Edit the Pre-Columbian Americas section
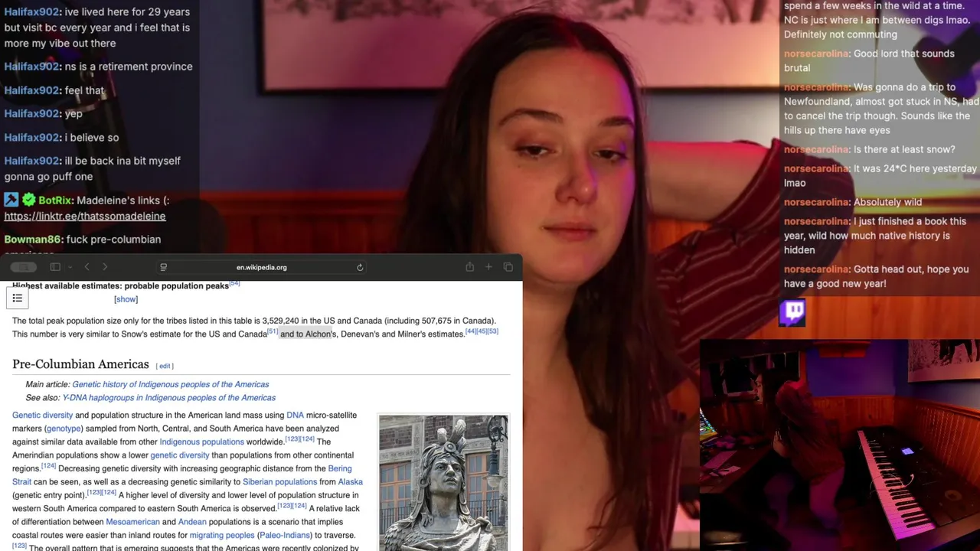This screenshot has width=980, height=551. click(165, 366)
